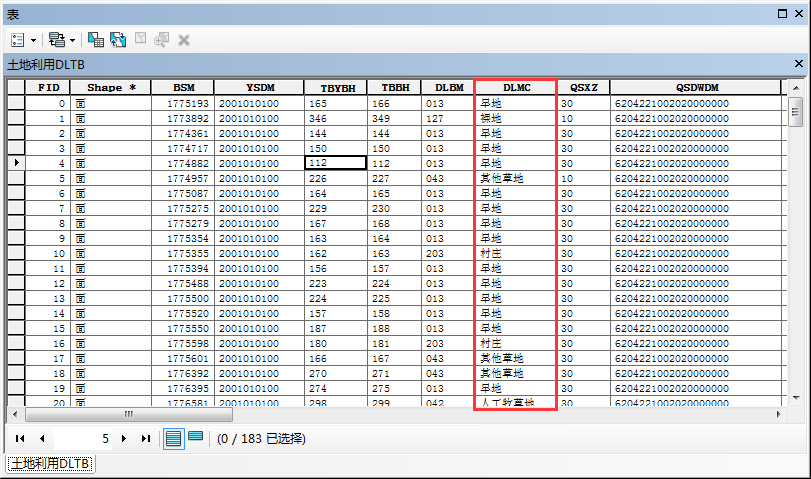This screenshot has height=479, width=811.
Task: Close the 土地利用DLTB table pane
Action: pyautogui.click(x=799, y=64)
